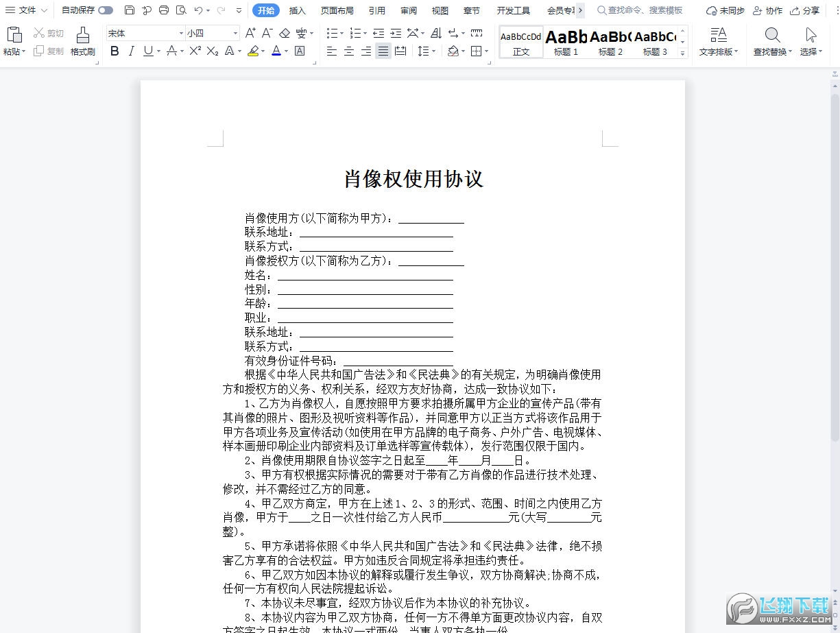Toggle Bold formatting
840x633 pixels.
point(115,51)
